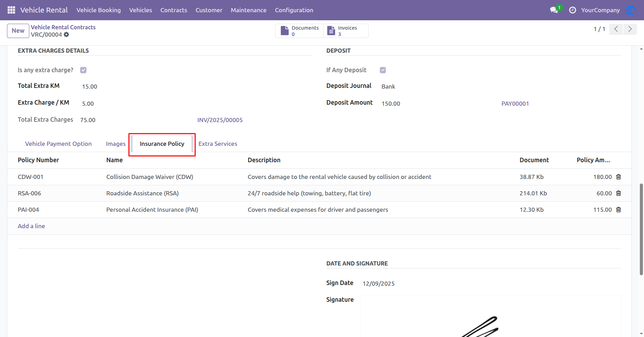Open the Configuration menu

point(294,10)
